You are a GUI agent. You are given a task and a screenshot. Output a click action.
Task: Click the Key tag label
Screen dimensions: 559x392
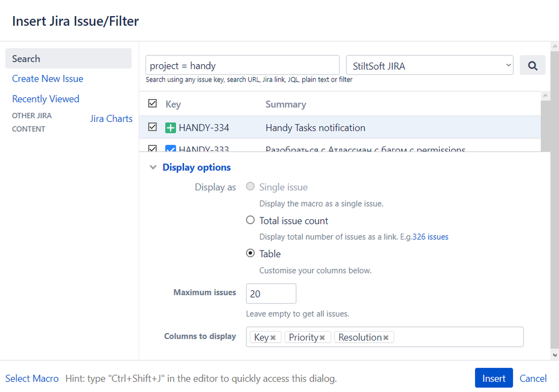pyautogui.click(x=261, y=337)
